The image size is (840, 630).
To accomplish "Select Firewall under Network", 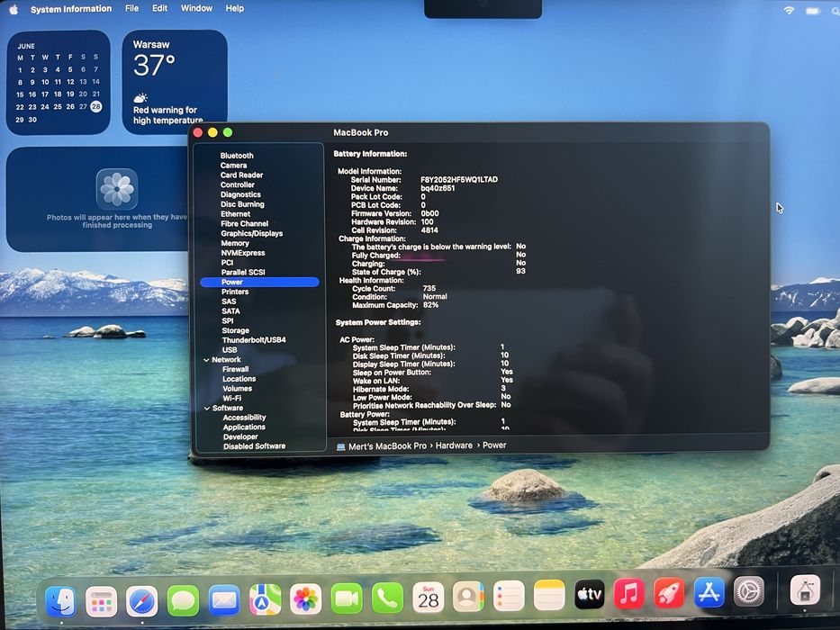I will coord(236,369).
